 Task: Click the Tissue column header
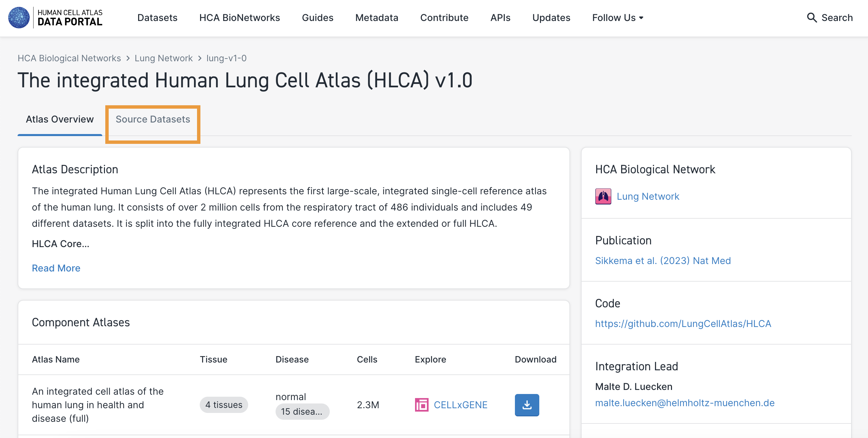[213, 359]
